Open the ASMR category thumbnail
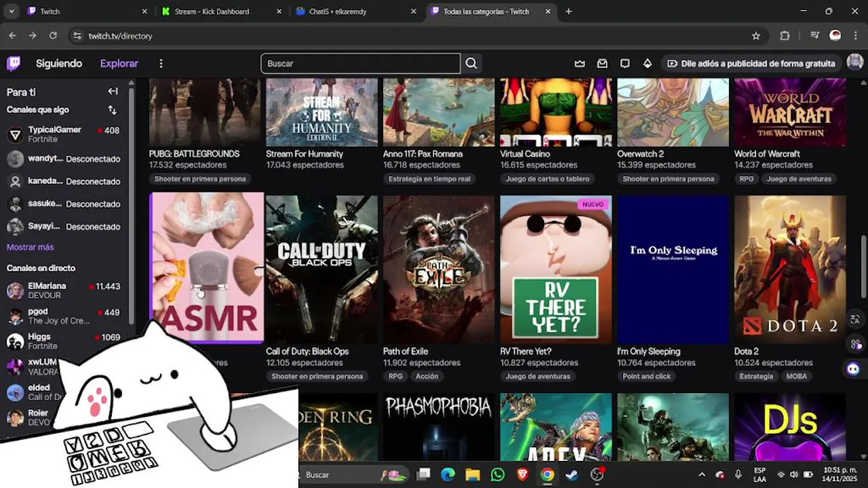868x488 pixels. pos(207,267)
